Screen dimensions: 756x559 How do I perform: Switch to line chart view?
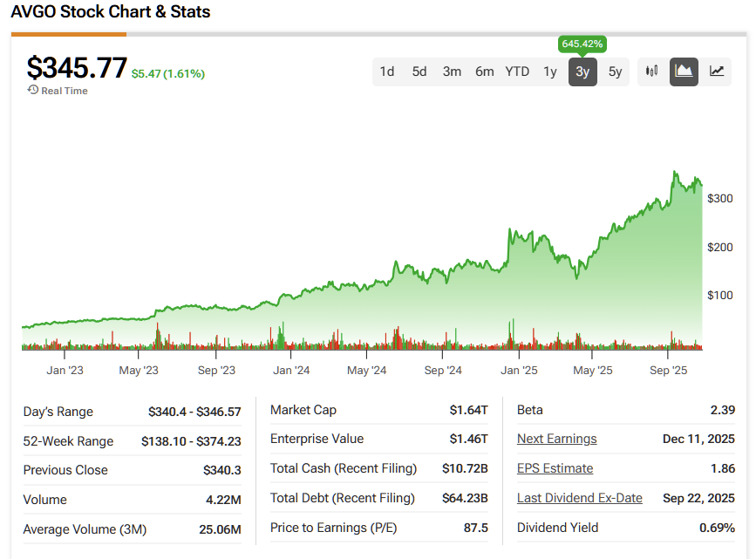click(716, 72)
